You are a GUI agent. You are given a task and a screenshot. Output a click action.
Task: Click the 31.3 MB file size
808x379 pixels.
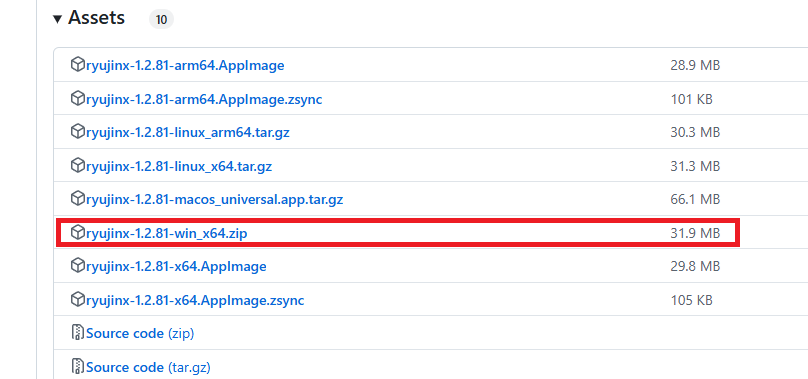[695, 167]
